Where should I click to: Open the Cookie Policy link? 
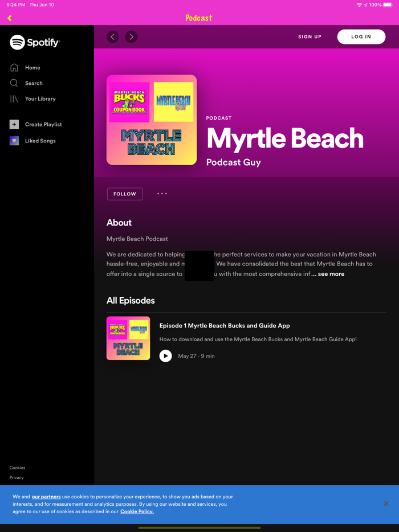[137, 511]
